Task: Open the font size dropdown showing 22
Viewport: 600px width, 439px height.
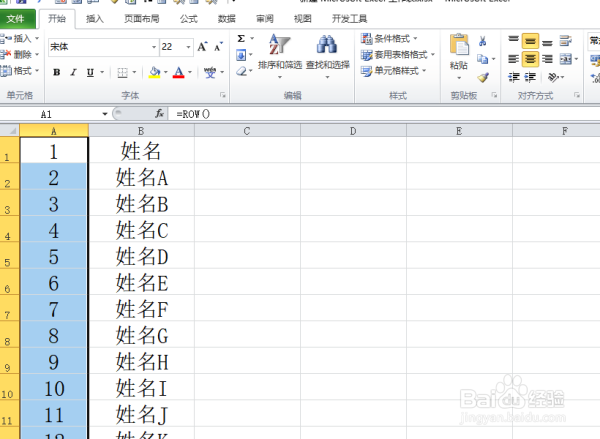Action: tap(188, 47)
